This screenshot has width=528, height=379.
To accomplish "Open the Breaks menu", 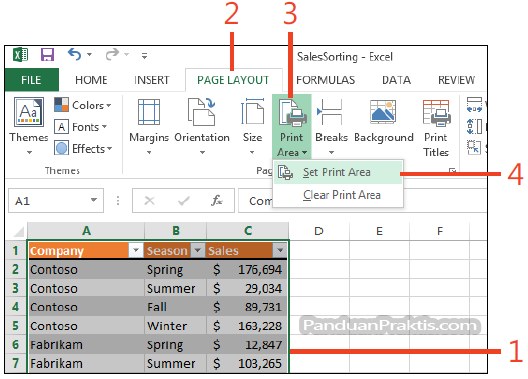I will tap(331, 126).
